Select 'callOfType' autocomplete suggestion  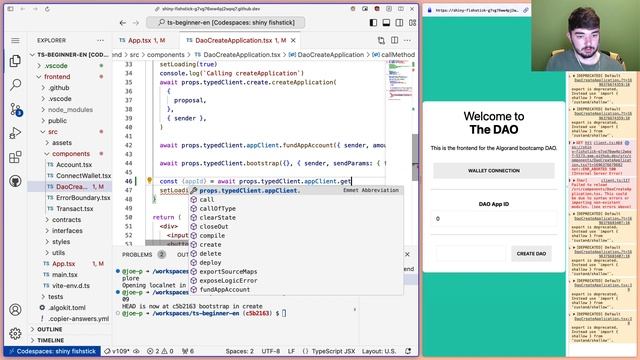(296, 209)
